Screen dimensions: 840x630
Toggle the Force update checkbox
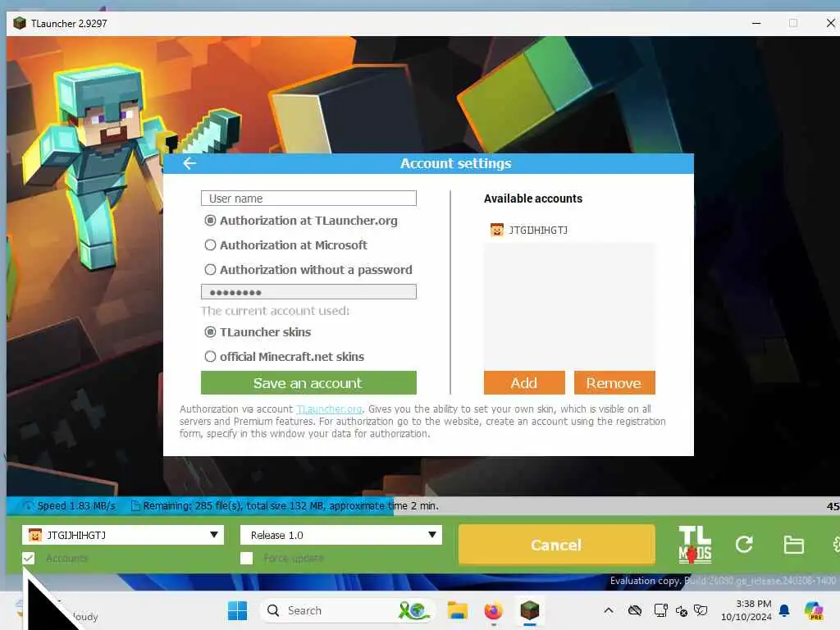246,558
